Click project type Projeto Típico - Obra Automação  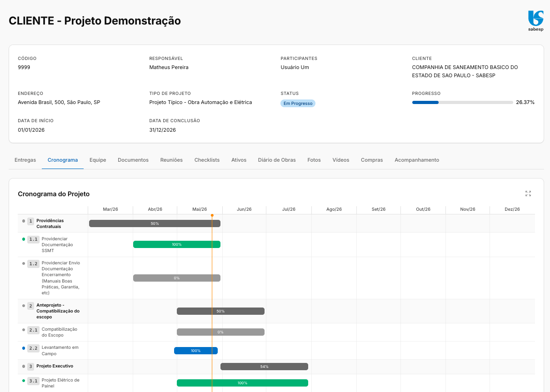pos(200,102)
